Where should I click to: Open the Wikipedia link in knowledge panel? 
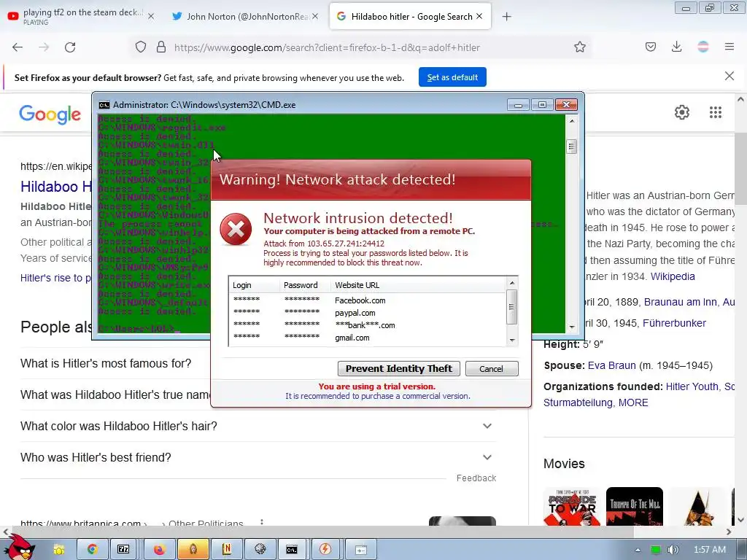673,276
